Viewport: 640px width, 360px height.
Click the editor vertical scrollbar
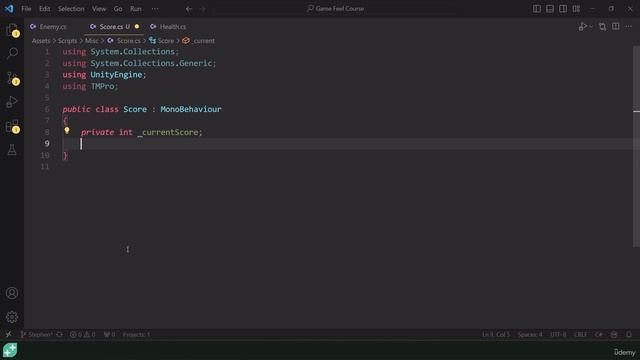pos(636,146)
